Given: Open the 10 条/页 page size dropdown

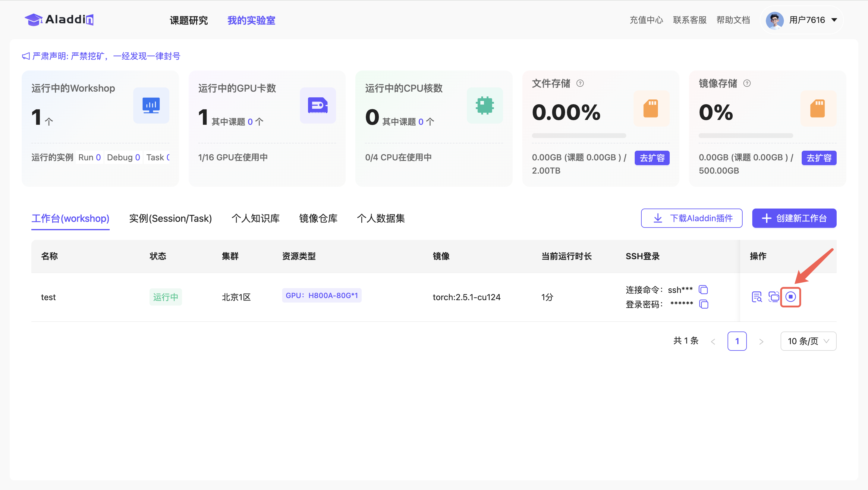Looking at the screenshot, I should [x=808, y=341].
